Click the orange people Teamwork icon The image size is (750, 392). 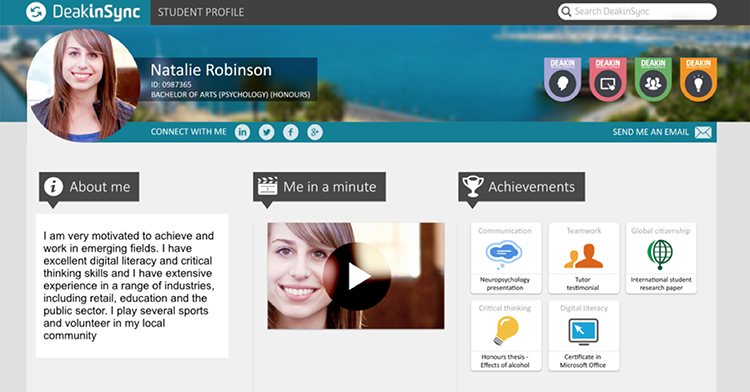point(584,256)
